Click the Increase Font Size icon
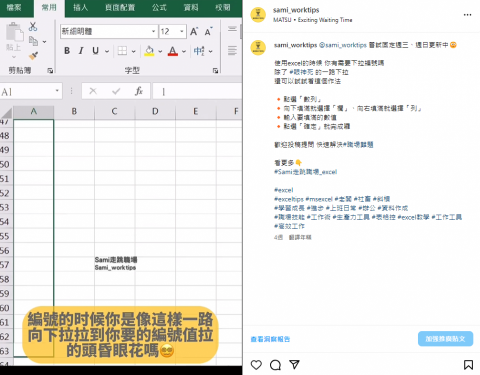The height and width of the screenshot is (375, 480). [x=194, y=31]
